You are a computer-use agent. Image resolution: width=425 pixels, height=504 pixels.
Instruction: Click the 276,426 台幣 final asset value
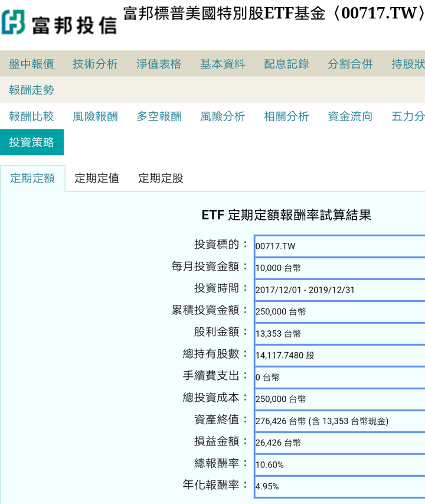coord(322,421)
